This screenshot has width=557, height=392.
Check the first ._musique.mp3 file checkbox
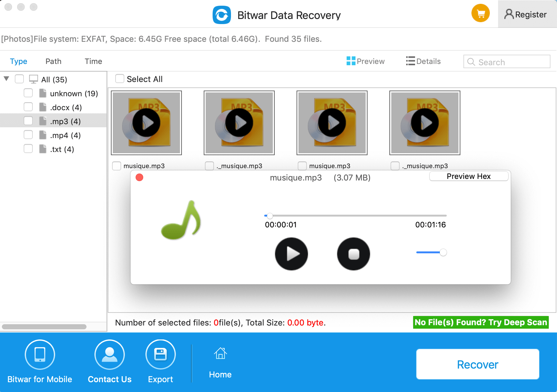click(x=209, y=166)
